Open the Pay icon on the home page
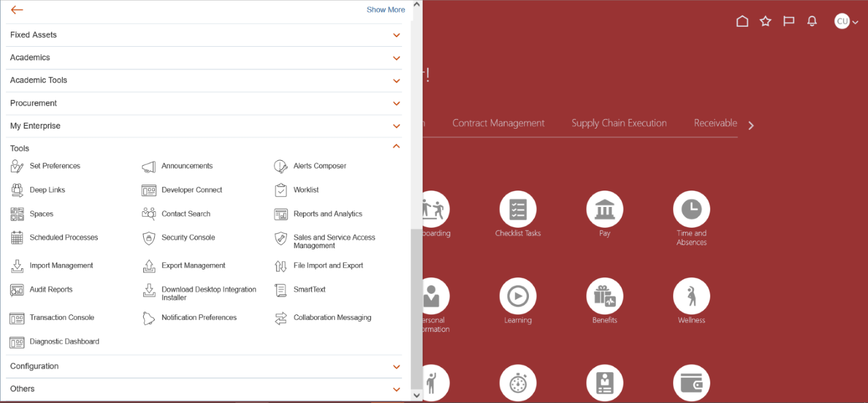 click(x=604, y=209)
